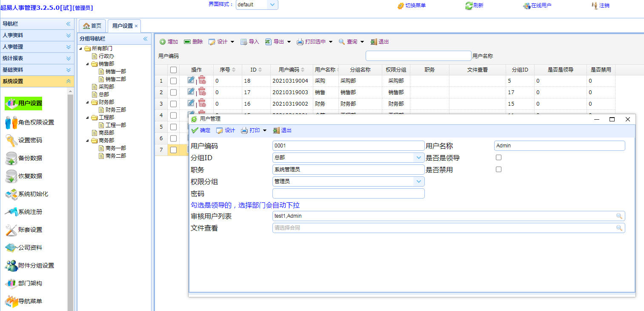The width and height of the screenshot is (644, 311).
Task: Click the delete icon in row 3
Action: pos(202,103)
